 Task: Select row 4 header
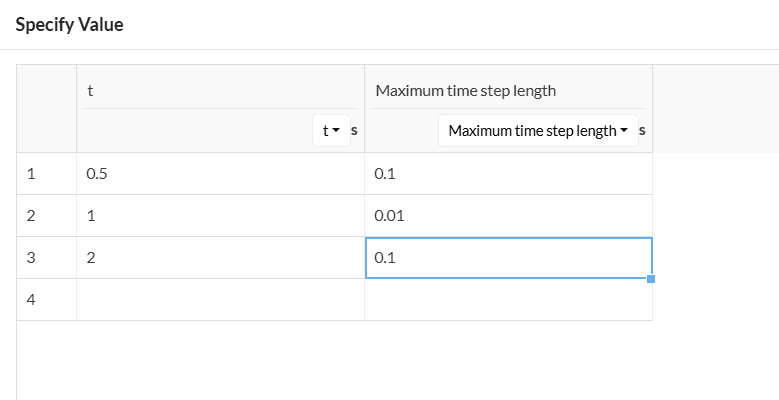46,300
